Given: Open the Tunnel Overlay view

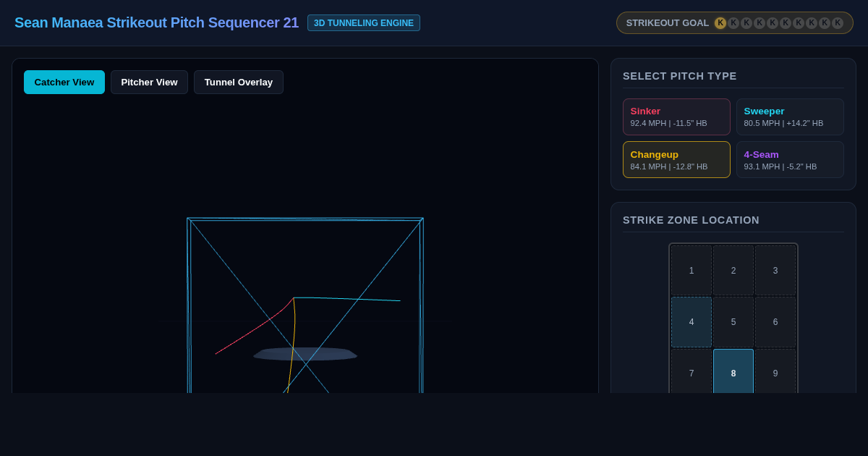Looking at the screenshot, I should (x=239, y=82).
